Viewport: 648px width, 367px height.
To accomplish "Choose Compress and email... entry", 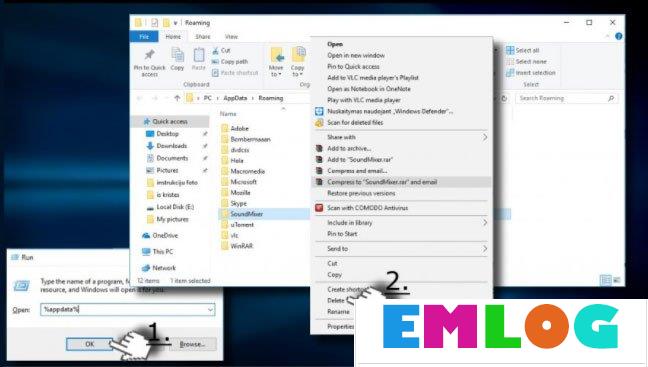I will click(x=357, y=171).
